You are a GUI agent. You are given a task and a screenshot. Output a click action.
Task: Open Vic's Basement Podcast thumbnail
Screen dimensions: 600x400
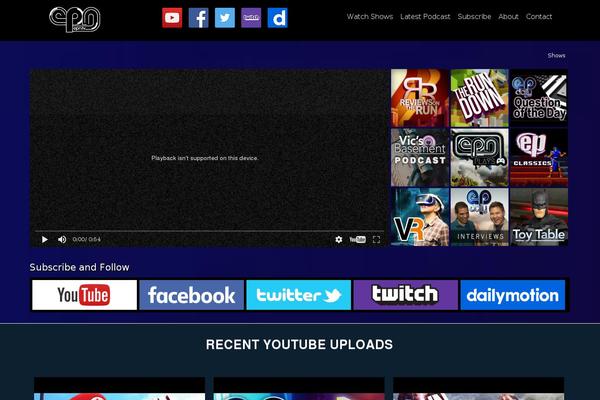click(420, 157)
